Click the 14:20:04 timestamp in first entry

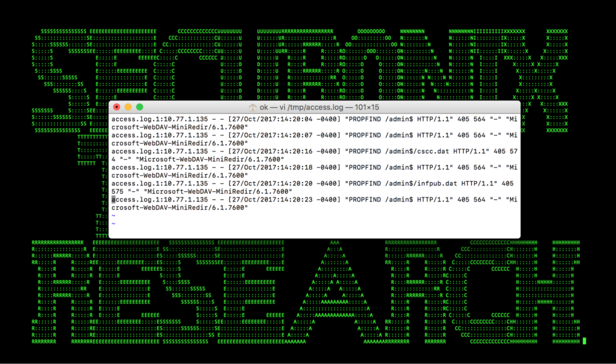[297, 119]
